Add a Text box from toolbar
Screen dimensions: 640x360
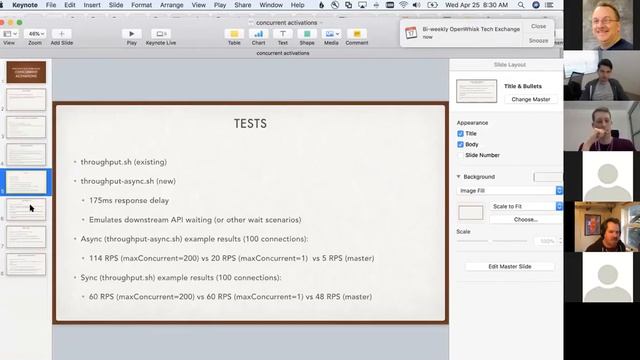point(282,34)
